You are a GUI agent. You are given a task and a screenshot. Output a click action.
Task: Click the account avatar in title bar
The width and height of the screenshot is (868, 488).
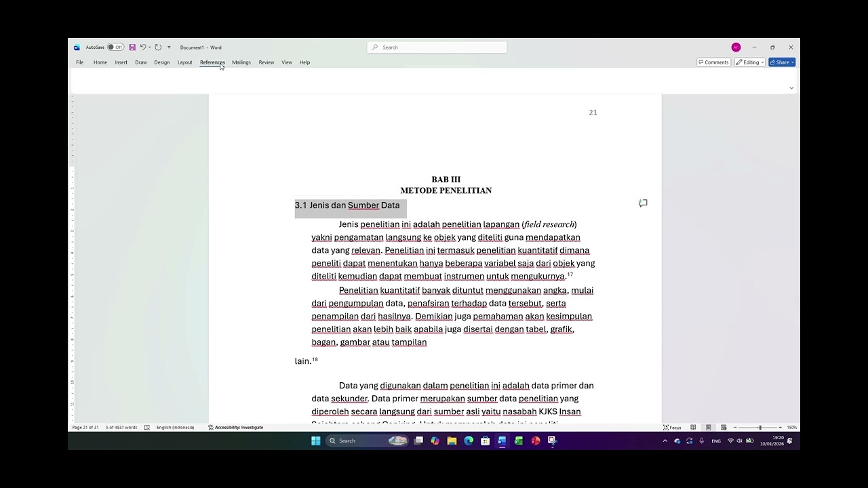(x=736, y=47)
